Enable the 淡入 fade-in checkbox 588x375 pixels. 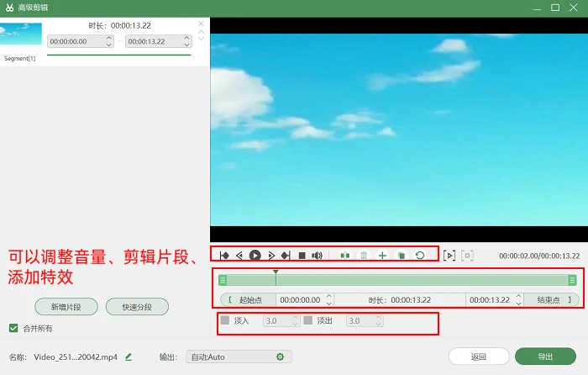point(225,320)
